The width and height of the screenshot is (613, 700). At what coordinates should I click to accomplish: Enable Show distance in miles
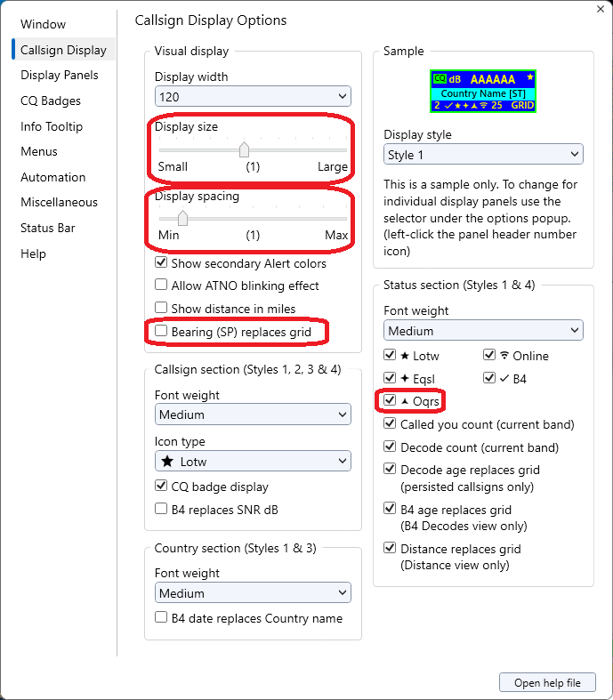click(x=161, y=308)
